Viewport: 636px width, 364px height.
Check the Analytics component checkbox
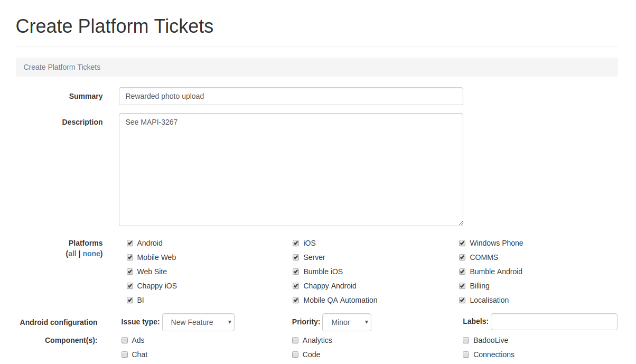(296, 340)
